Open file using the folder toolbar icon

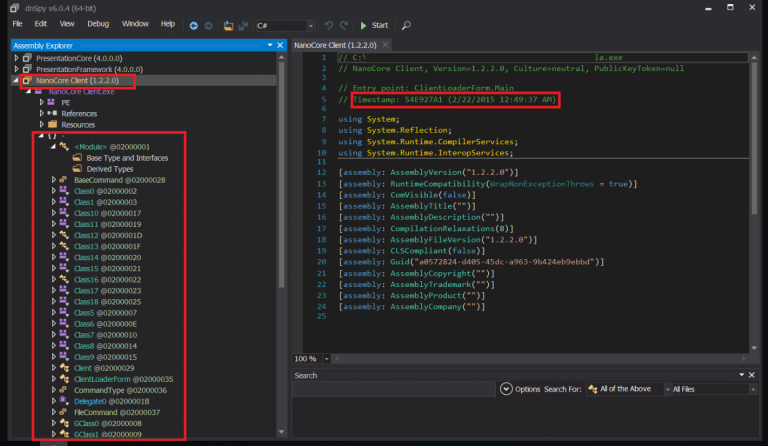228,25
